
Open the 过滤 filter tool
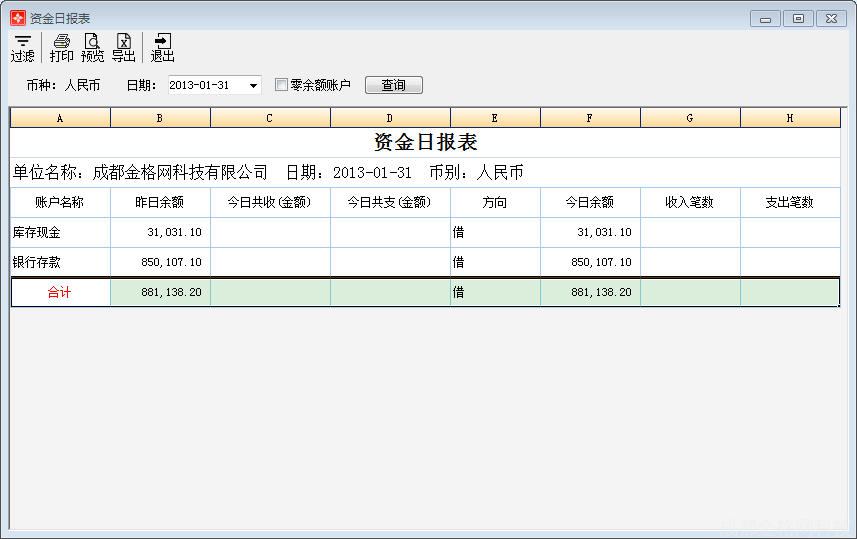22,47
